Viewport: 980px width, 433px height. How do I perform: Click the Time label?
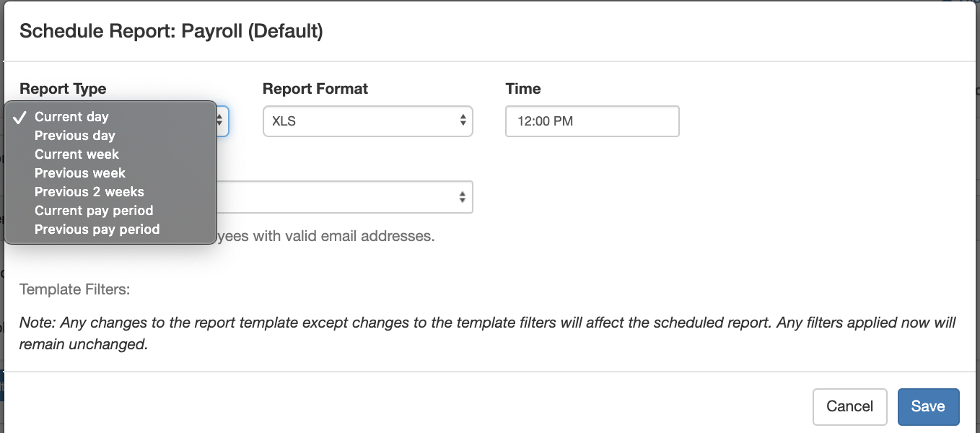click(523, 89)
